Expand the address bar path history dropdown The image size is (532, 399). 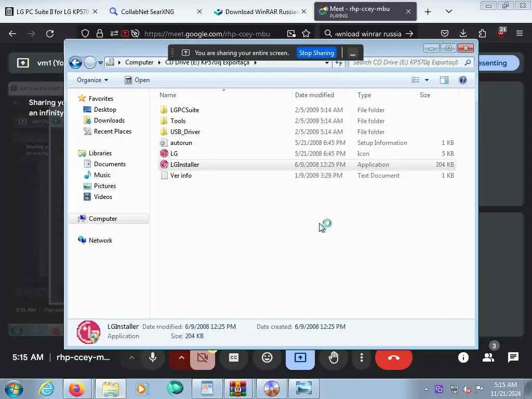(x=327, y=62)
